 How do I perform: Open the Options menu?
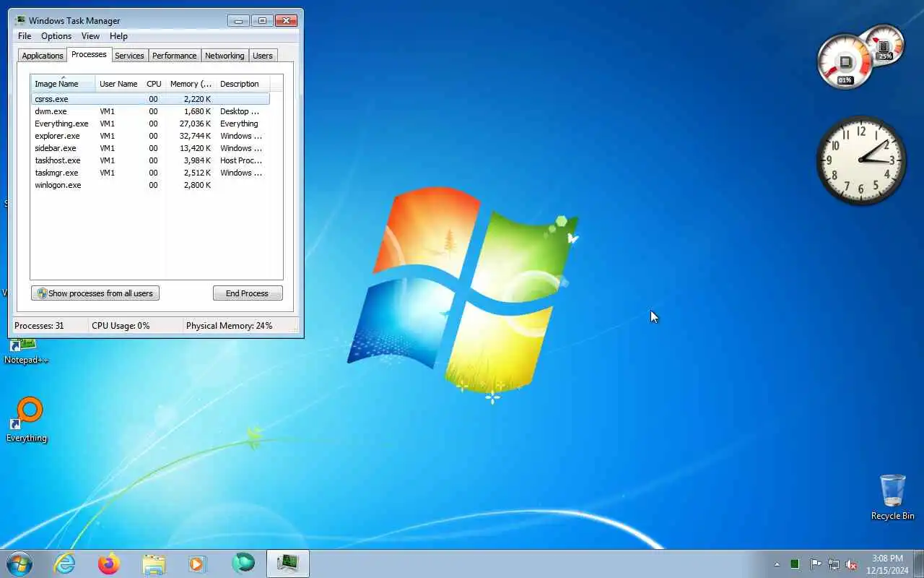[56, 36]
